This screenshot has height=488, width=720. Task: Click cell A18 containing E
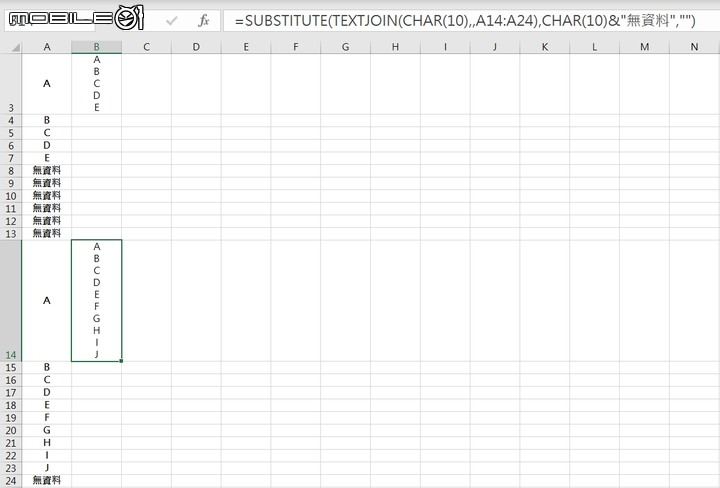coord(47,405)
